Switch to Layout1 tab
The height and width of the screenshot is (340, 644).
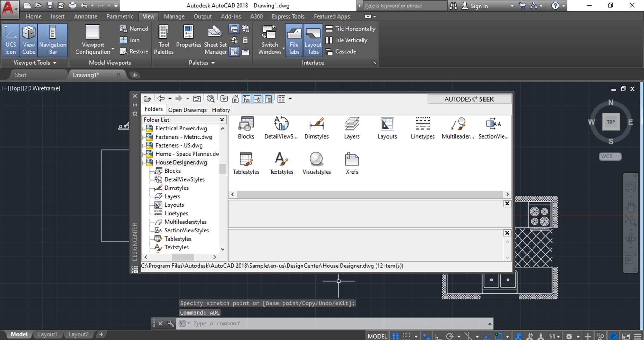pos(48,334)
